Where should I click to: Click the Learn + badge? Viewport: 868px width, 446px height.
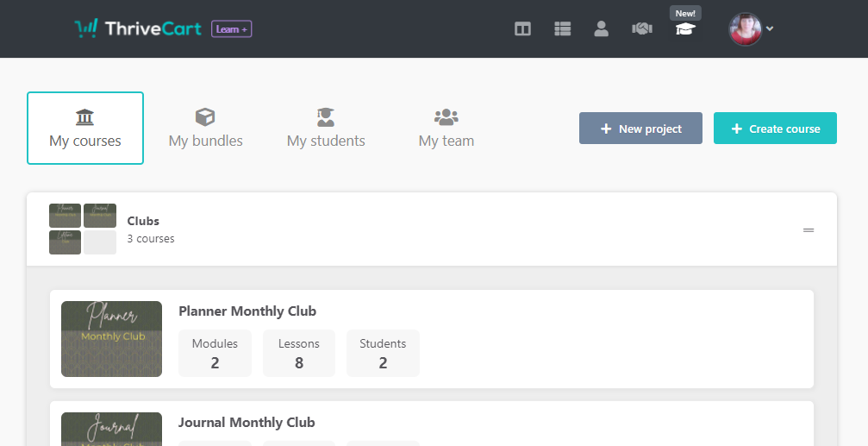pyautogui.click(x=231, y=28)
